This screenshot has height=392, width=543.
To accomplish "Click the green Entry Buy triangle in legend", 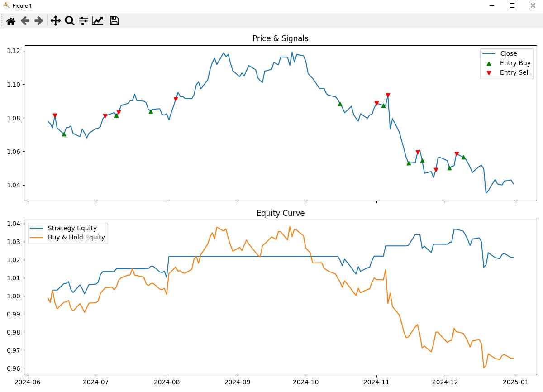I will (x=488, y=63).
